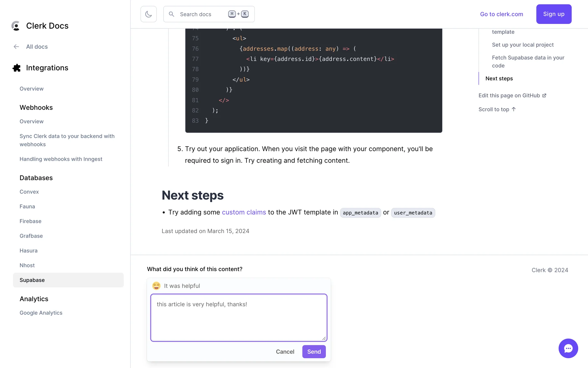Open the Supabase sidebar item
This screenshot has height=368, width=588.
[32, 280]
